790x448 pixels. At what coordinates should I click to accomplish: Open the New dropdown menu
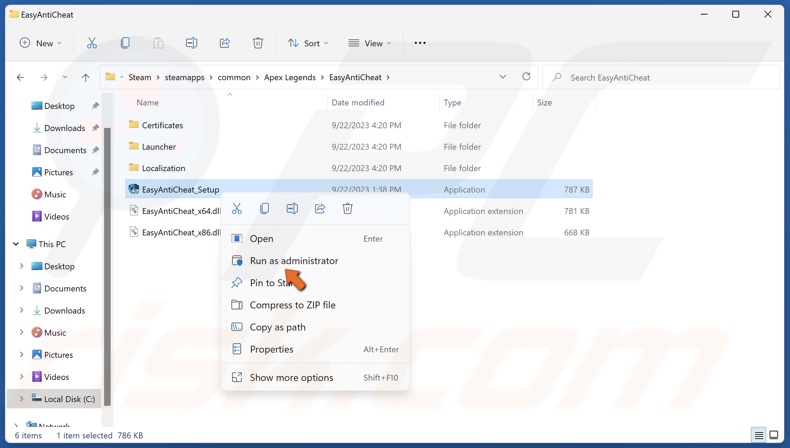pyautogui.click(x=41, y=43)
